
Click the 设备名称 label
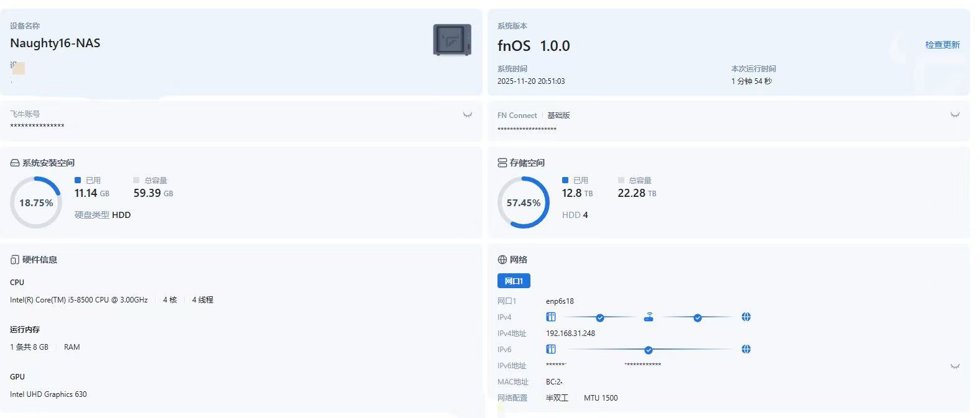click(25, 26)
